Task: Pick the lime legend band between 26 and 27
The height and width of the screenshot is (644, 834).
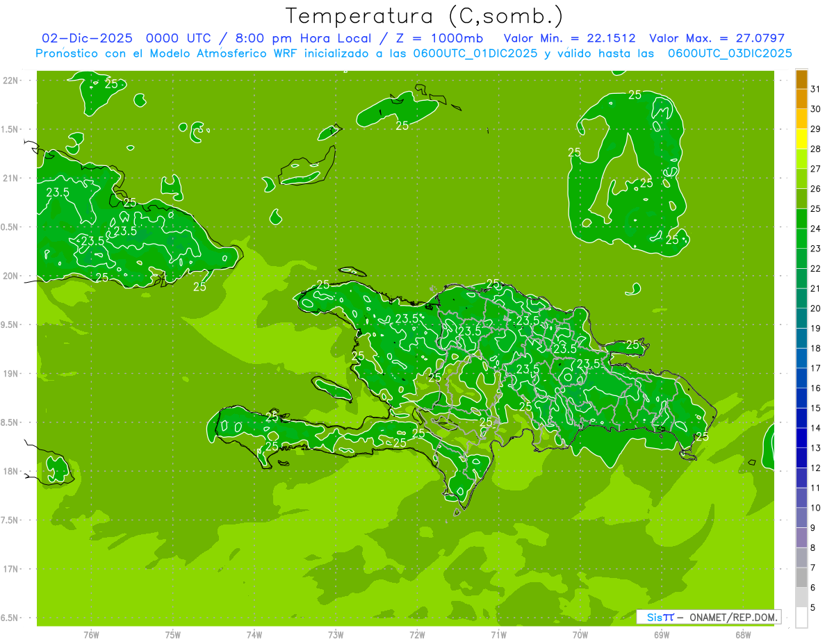Action: 801,179
